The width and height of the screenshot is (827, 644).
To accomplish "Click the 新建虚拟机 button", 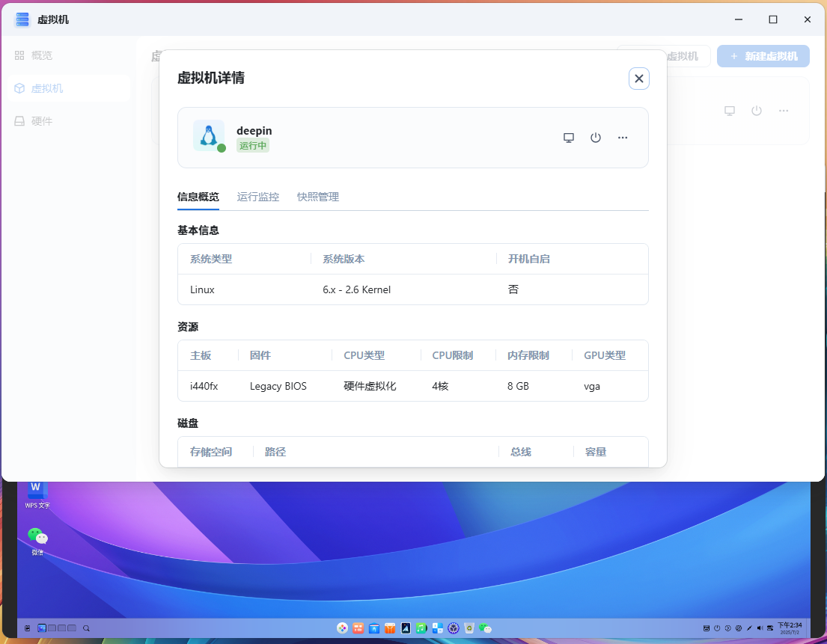I will [763, 56].
